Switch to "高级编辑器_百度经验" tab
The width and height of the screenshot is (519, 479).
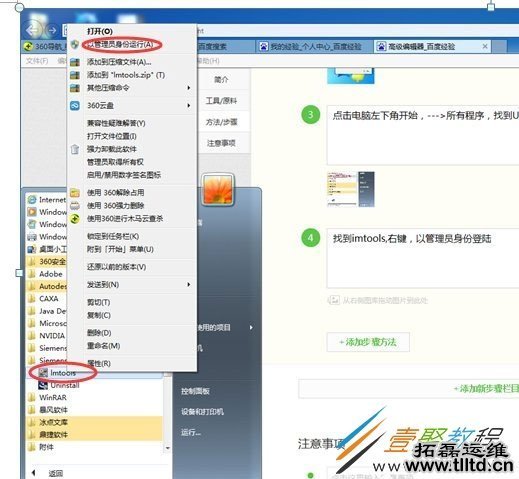(x=421, y=46)
